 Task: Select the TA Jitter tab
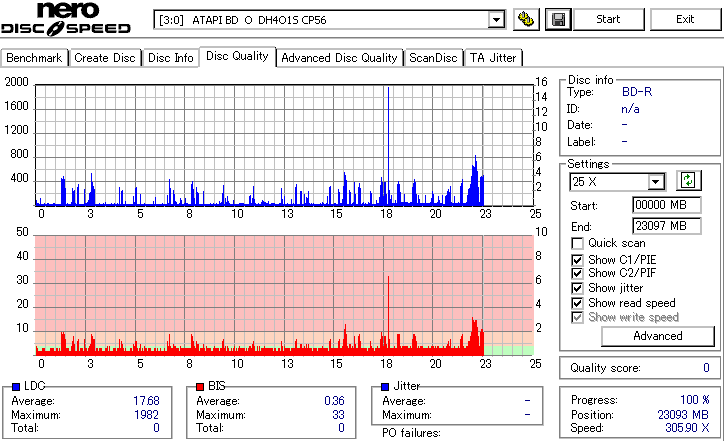tap(493, 58)
